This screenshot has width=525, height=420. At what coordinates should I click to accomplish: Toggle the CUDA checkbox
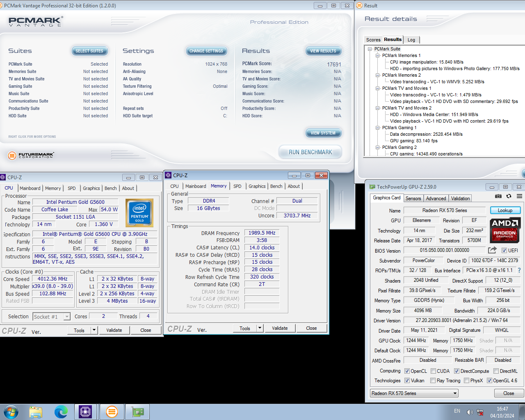pos(433,371)
